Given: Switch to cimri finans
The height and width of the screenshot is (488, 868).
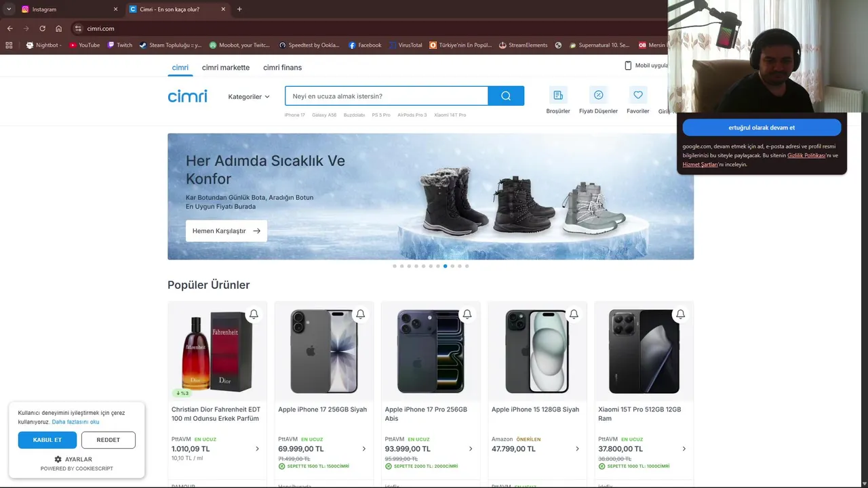Looking at the screenshot, I should pyautogui.click(x=282, y=68).
